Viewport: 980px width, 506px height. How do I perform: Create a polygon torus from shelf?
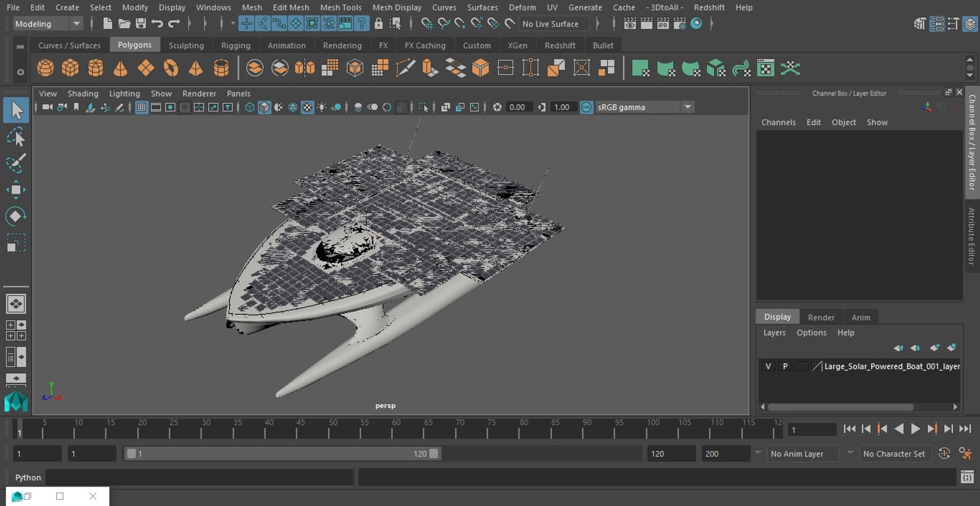point(171,68)
